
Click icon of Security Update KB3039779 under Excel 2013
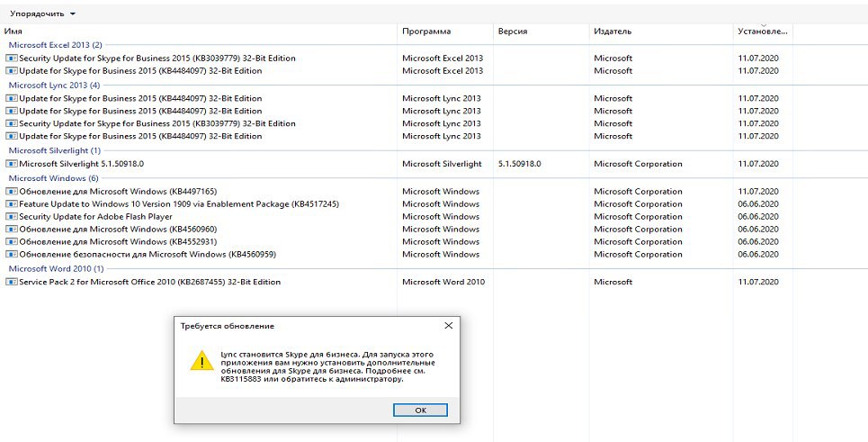12,58
